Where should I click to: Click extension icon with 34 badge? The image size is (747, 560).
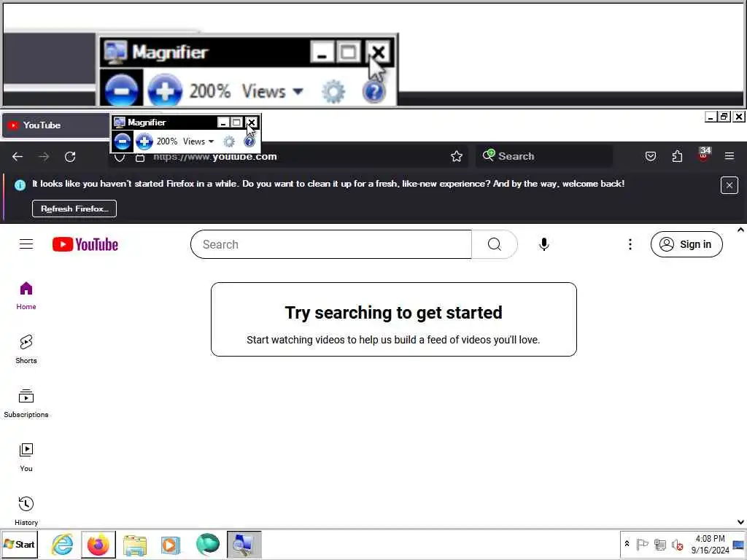pos(704,155)
